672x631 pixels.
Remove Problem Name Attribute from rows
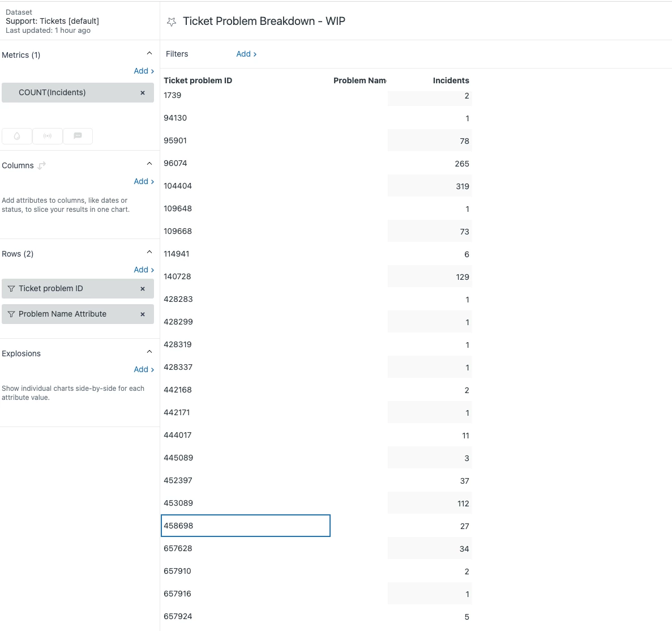pos(143,314)
